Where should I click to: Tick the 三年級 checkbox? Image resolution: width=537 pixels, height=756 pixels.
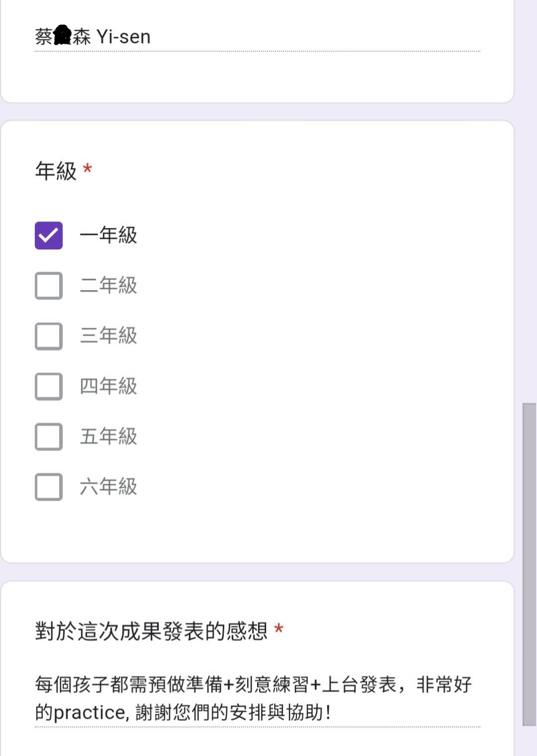(49, 336)
